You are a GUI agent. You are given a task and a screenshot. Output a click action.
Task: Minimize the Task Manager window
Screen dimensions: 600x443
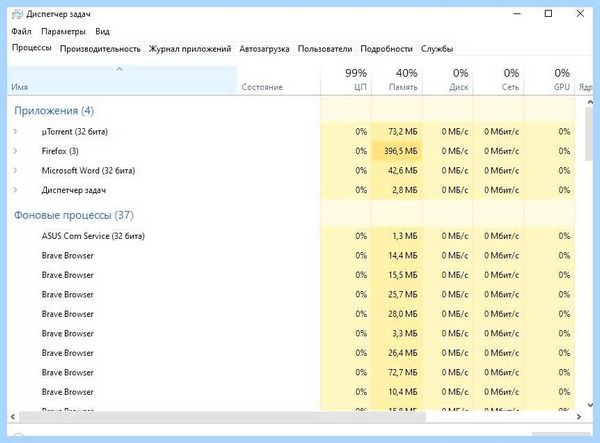(517, 14)
